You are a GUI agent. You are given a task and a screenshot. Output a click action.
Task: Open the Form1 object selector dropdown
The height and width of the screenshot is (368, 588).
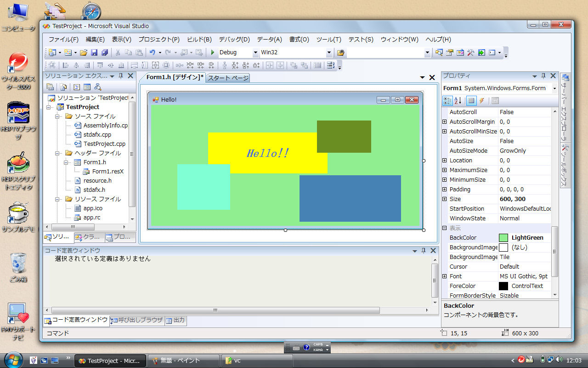[x=554, y=88]
